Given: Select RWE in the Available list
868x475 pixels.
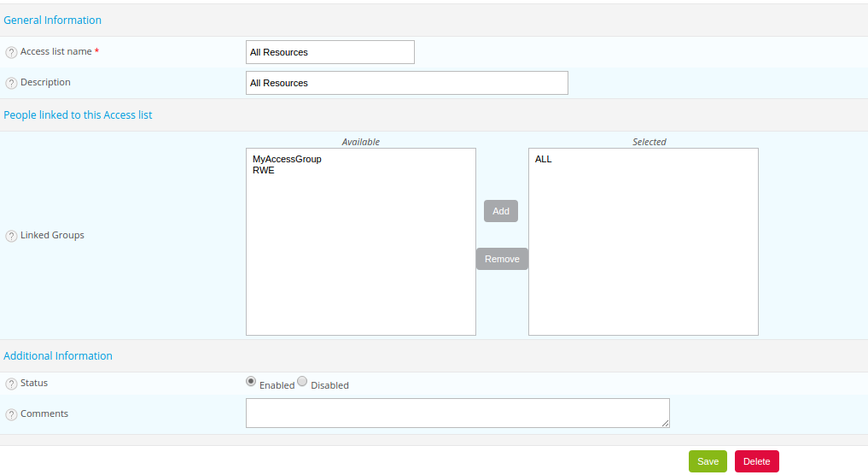Looking at the screenshot, I should pos(264,170).
